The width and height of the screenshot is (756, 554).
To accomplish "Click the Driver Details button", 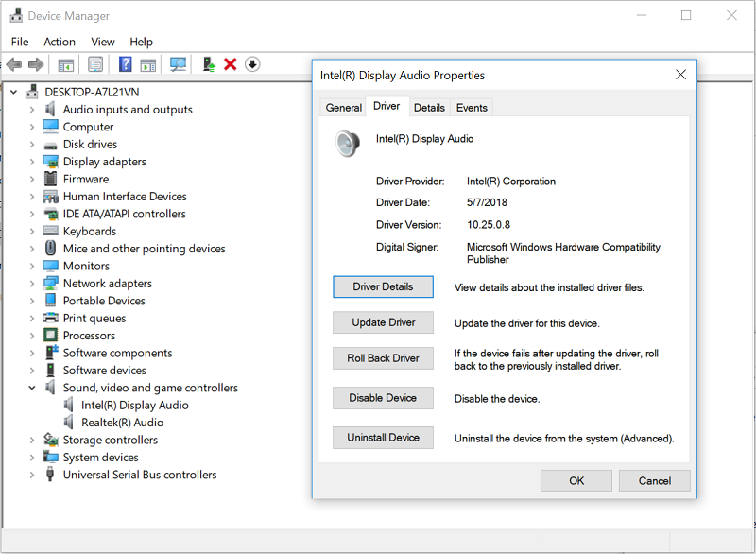I will click(x=383, y=286).
